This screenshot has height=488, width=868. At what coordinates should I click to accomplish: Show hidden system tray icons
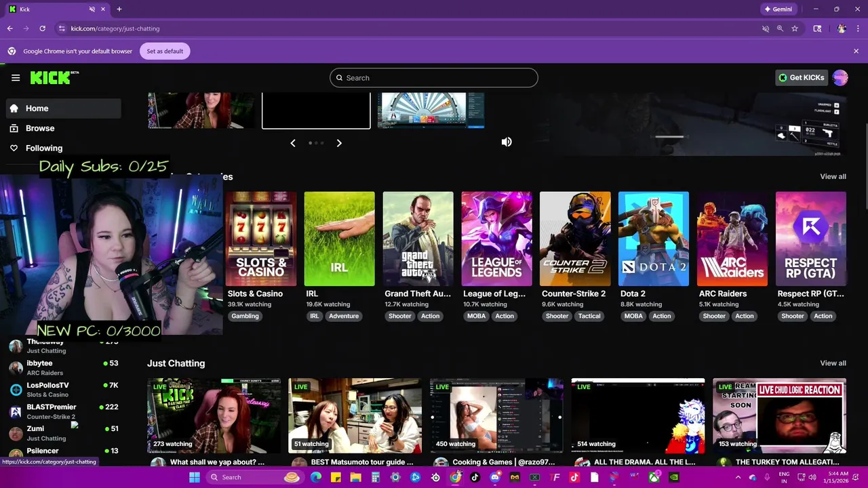[x=738, y=477]
